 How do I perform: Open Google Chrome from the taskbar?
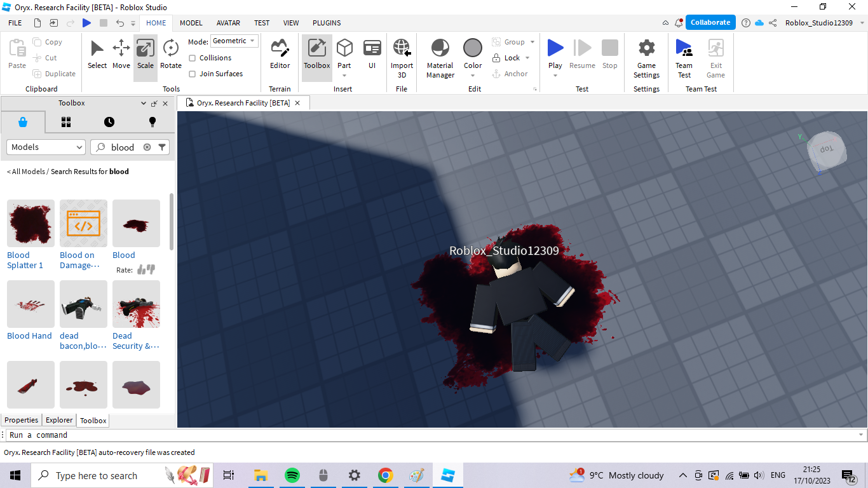point(385,475)
